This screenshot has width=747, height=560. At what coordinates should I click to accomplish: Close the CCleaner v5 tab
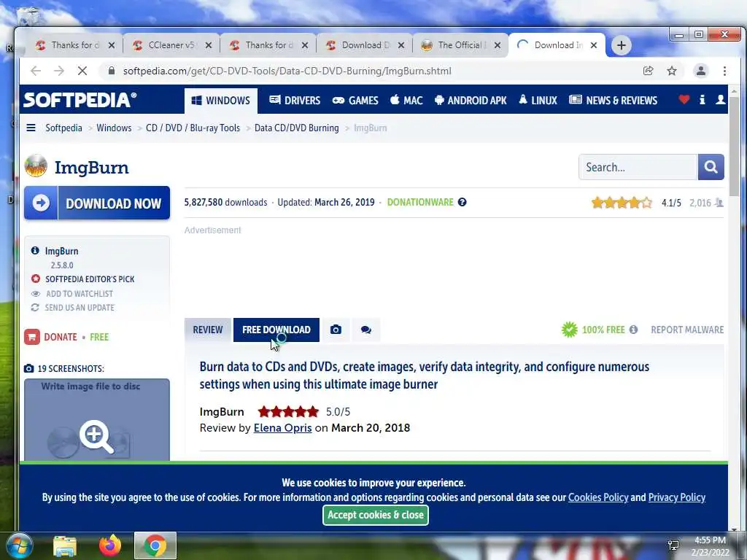click(x=208, y=45)
